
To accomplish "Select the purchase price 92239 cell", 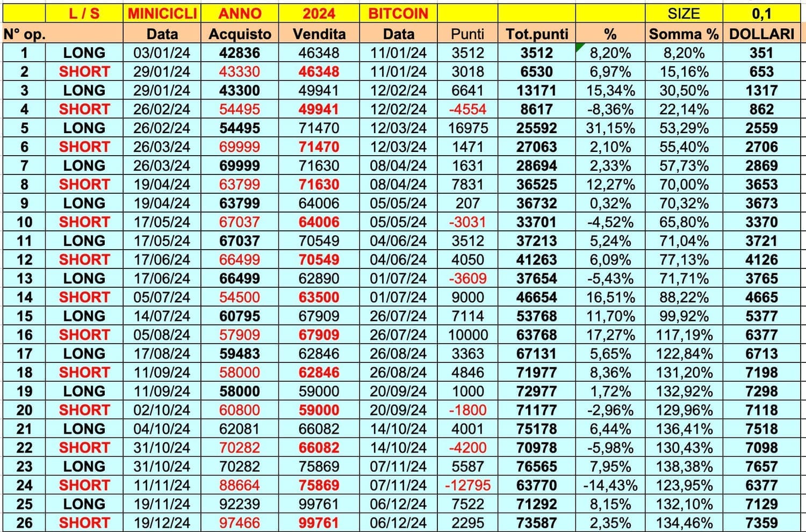I will 240,504.
